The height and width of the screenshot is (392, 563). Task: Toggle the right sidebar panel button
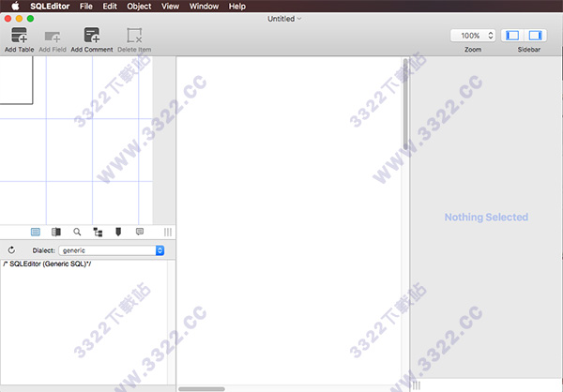click(535, 36)
